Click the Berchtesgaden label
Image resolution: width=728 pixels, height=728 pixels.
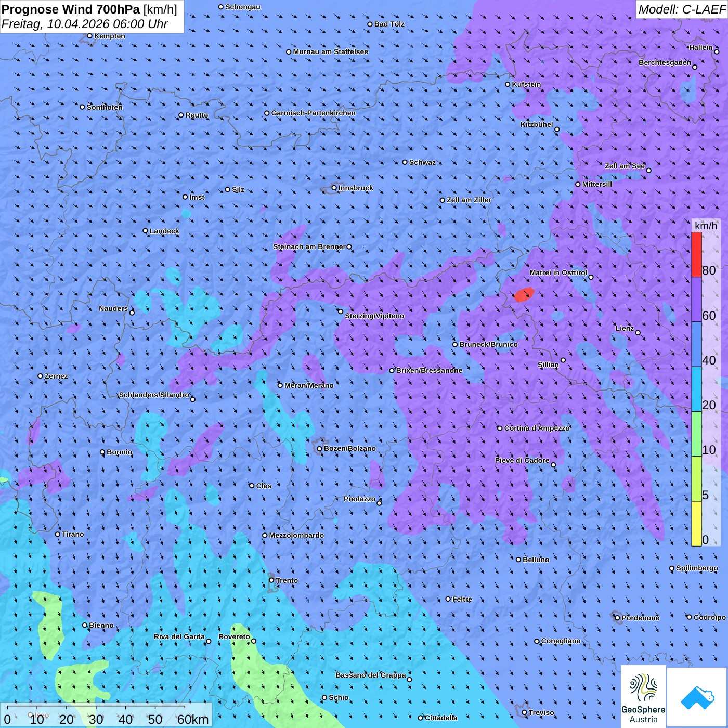click(x=665, y=62)
